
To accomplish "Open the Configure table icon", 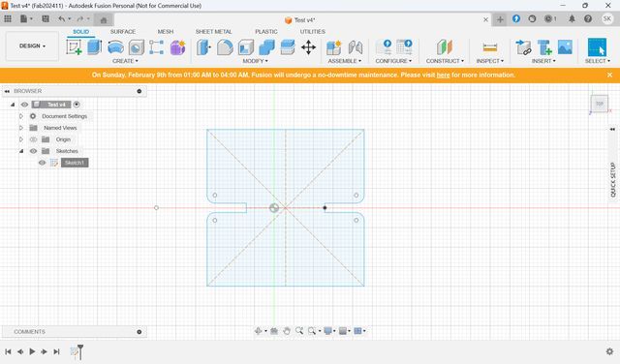I will click(x=404, y=47).
